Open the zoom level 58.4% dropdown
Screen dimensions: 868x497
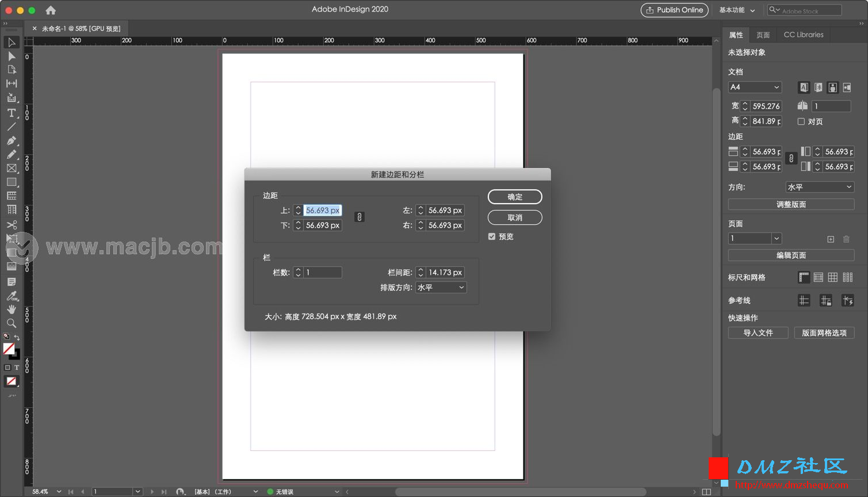pos(59,492)
